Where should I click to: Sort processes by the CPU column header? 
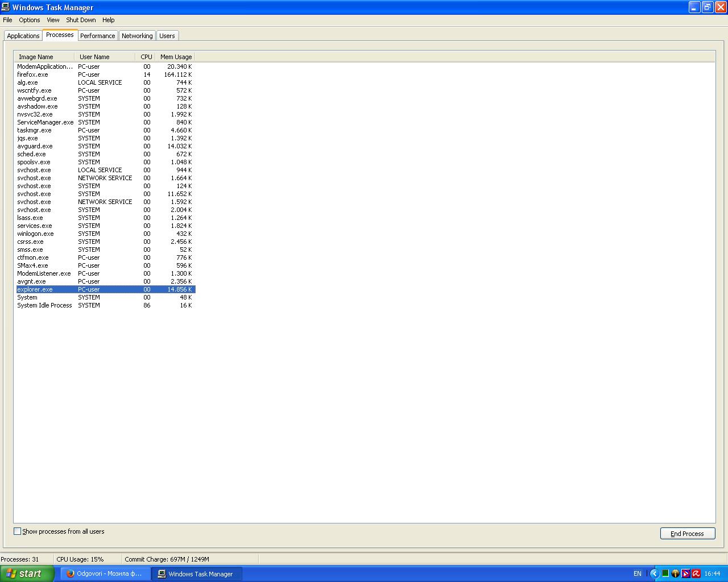coord(146,57)
